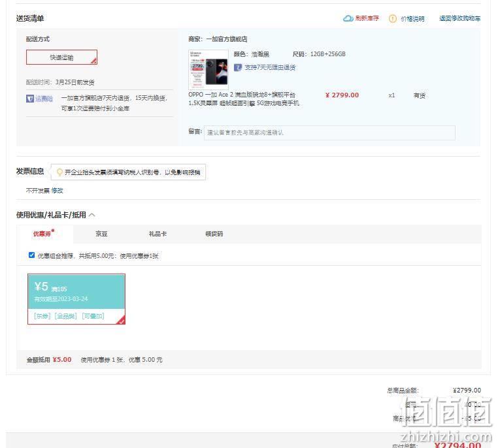Screen dimensions: 498x448
Task: Click the lightbulb tip icon in invoice info
Action: (x=59, y=172)
